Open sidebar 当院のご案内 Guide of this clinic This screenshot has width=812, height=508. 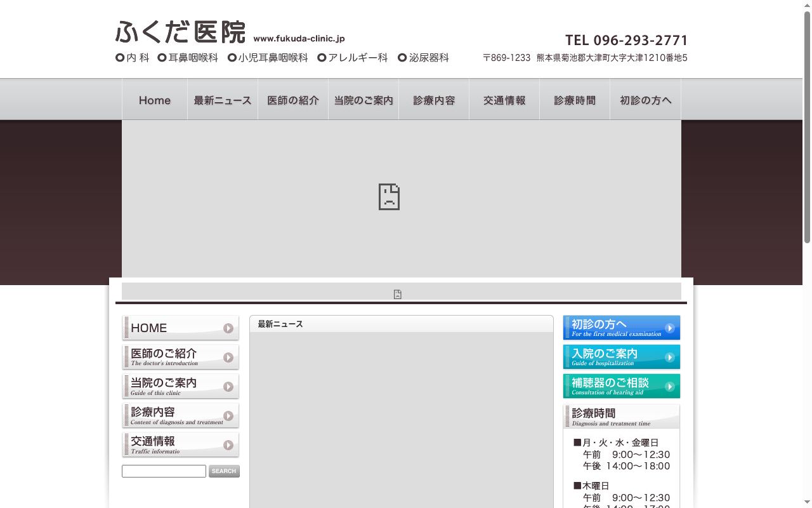(x=181, y=386)
